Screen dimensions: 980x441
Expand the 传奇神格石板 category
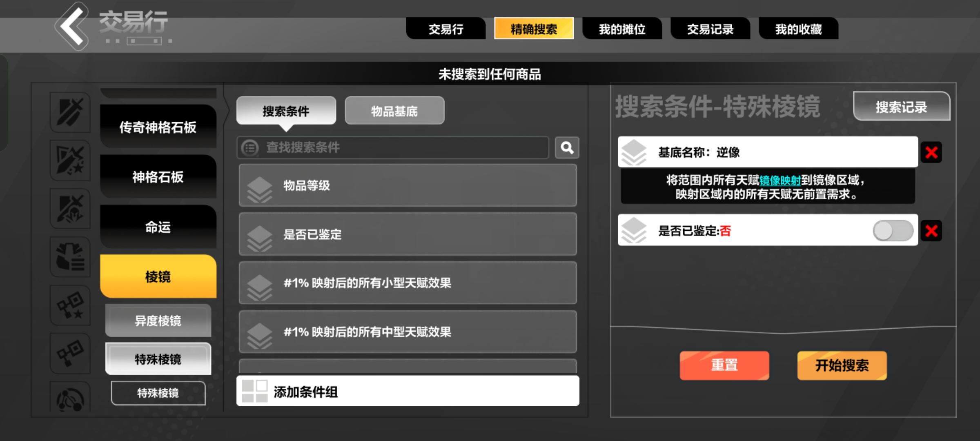[158, 127]
